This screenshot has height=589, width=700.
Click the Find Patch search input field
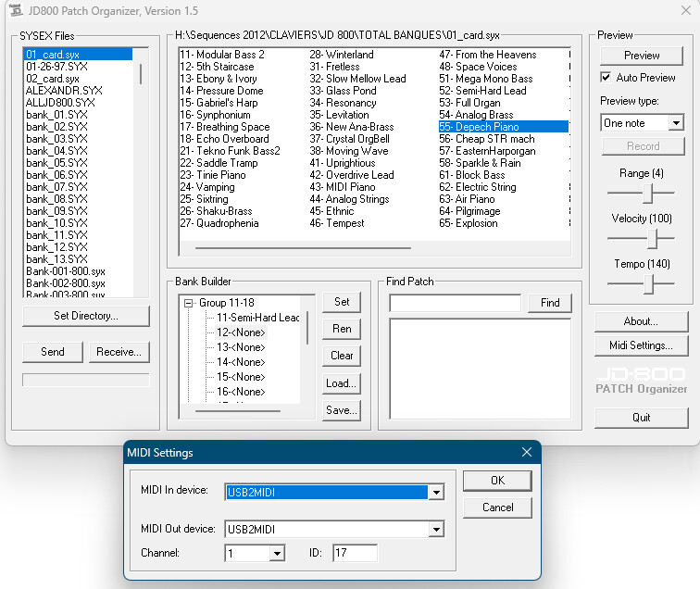[455, 303]
